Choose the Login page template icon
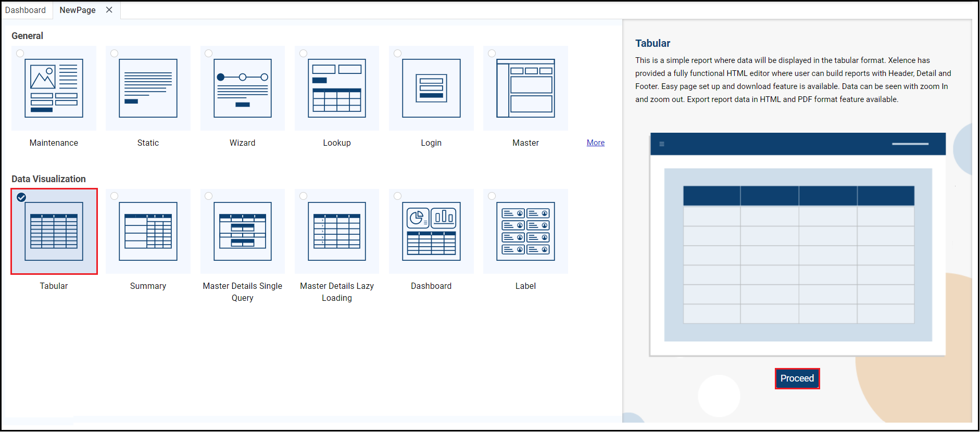This screenshot has width=980, height=432. (431, 88)
